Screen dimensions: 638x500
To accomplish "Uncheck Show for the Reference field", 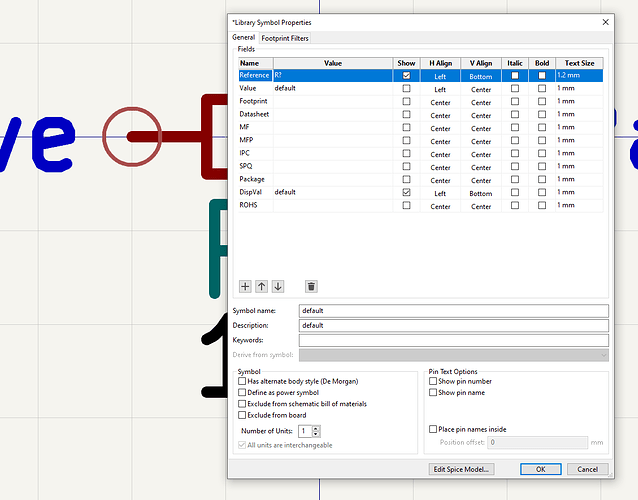I will pyautogui.click(x=406, y=75).
